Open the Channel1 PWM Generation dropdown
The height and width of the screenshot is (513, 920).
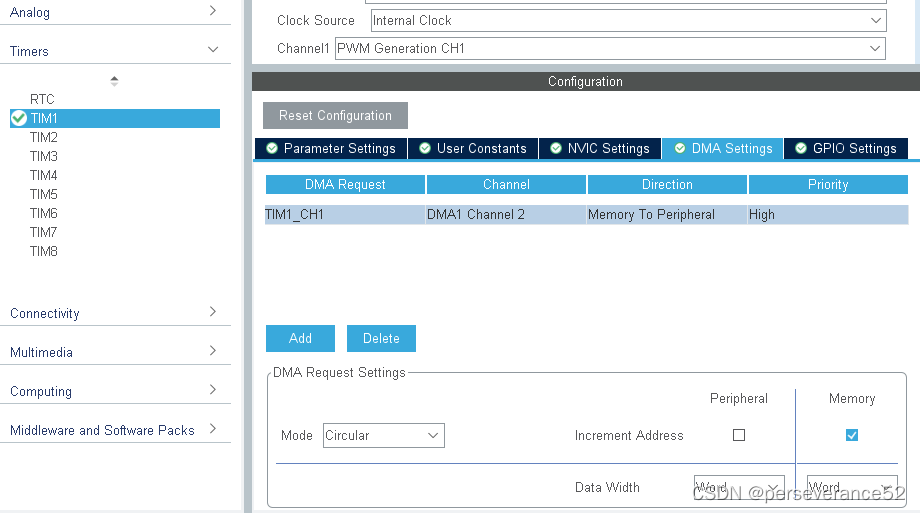coord(610,48)
